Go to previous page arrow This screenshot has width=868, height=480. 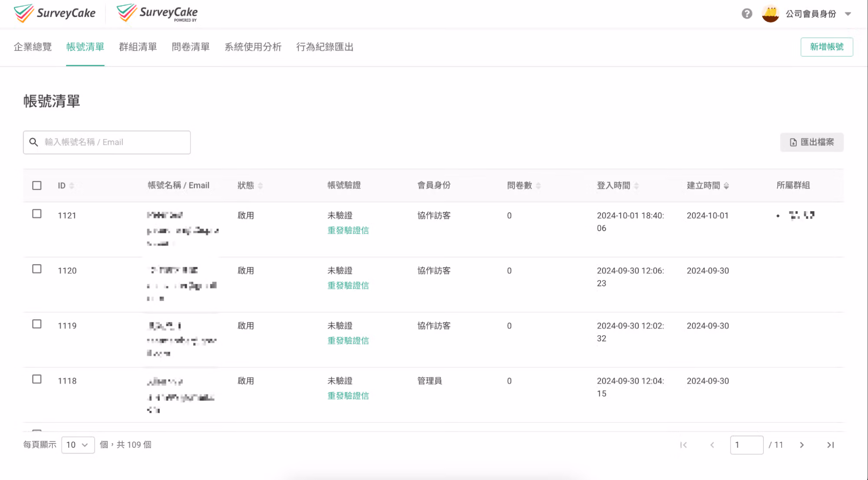click(x=712, y=445)
